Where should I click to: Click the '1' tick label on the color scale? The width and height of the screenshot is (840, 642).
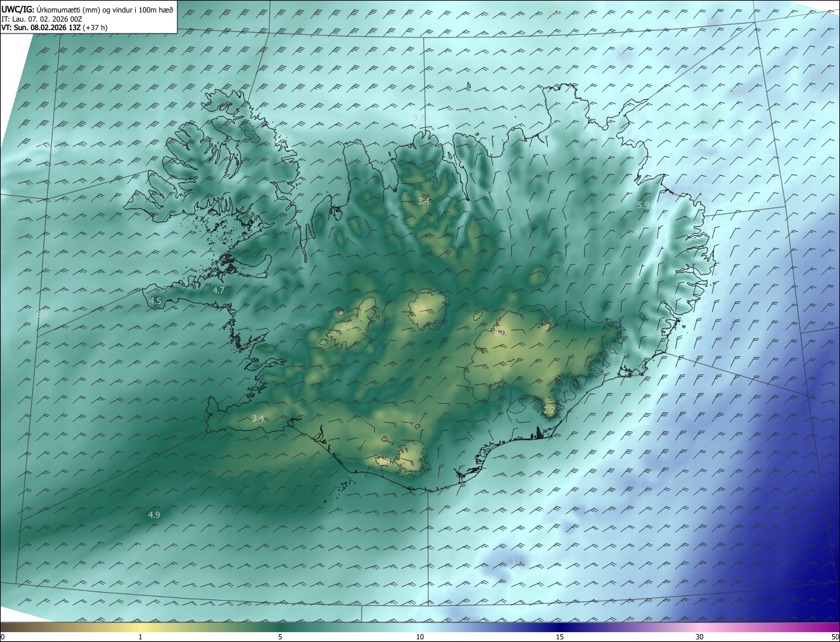click(x=140, y=637)
